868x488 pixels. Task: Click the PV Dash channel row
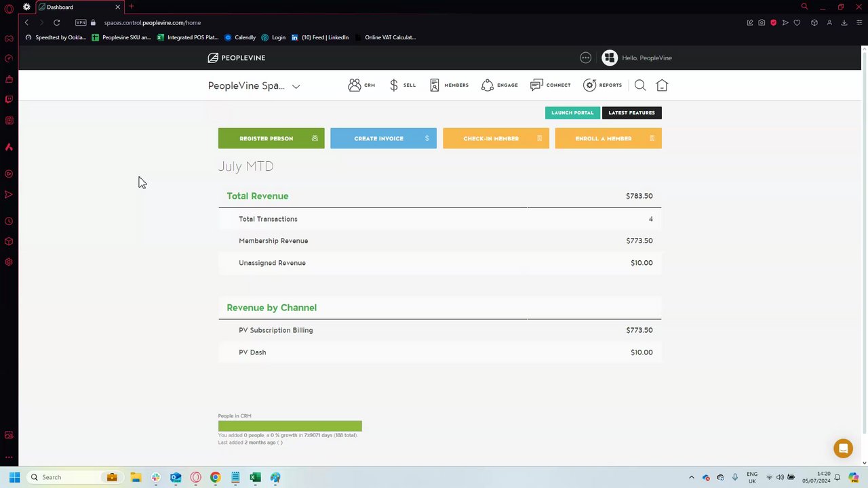click(439, 352)
